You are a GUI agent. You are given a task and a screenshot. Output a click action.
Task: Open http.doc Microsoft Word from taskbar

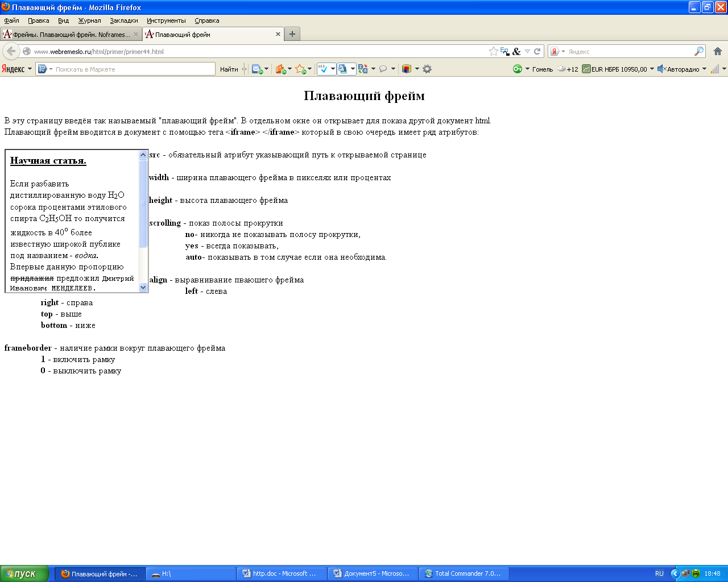pyautogui.click(x=283, y=573)
